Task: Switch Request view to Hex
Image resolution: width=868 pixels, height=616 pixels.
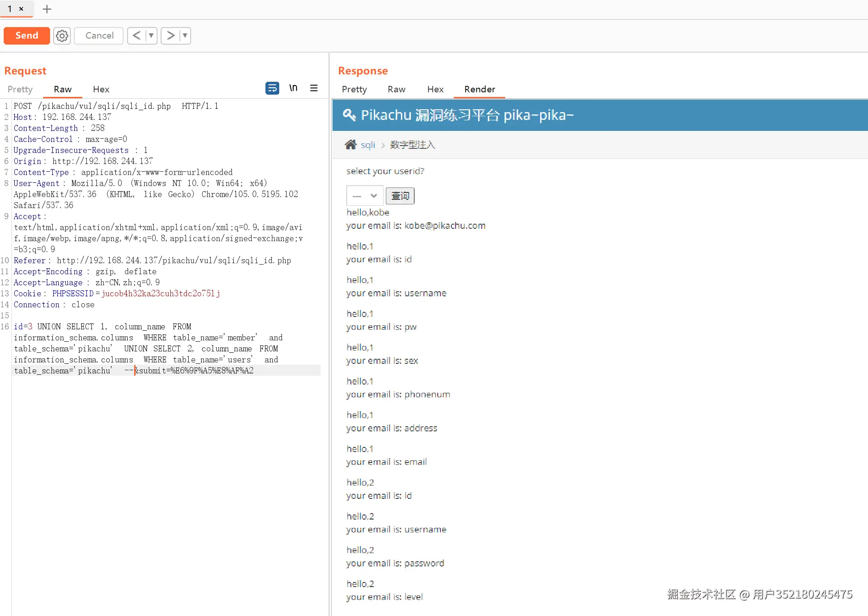Action: (x=101, y=89)
